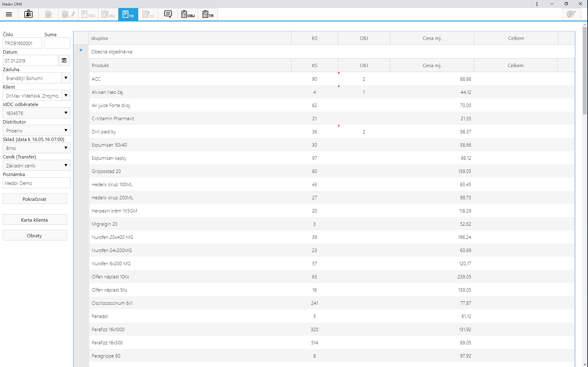Click the inner OBJ column header
This screenshot has height=367, width=588.
pos(364,65)
